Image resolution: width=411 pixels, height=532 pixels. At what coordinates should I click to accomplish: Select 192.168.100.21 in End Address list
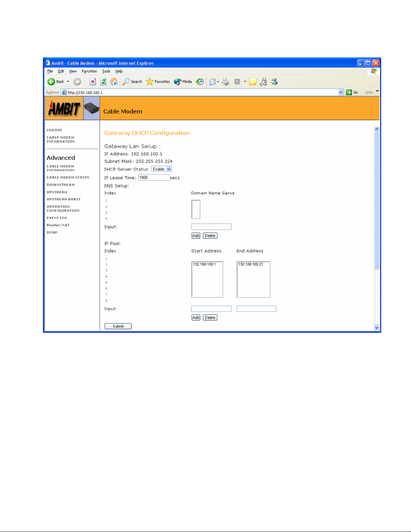[251, 264]
